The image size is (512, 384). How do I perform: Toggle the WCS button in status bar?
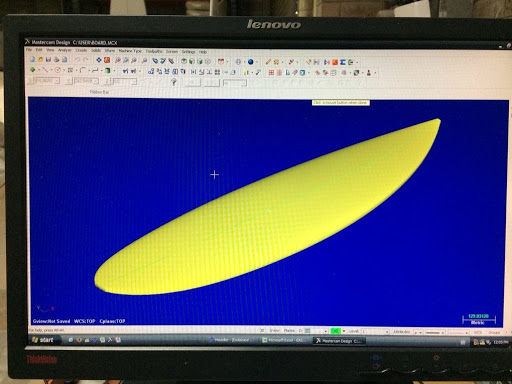[x=478, y=332]
